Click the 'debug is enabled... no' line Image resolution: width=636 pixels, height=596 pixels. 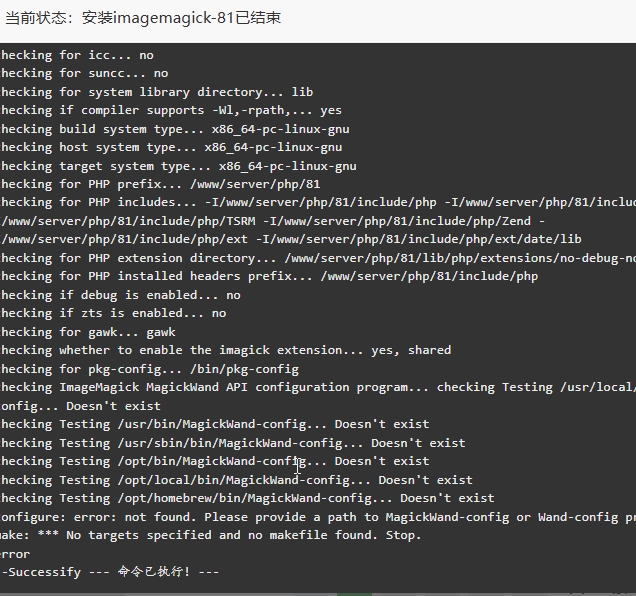120,295
